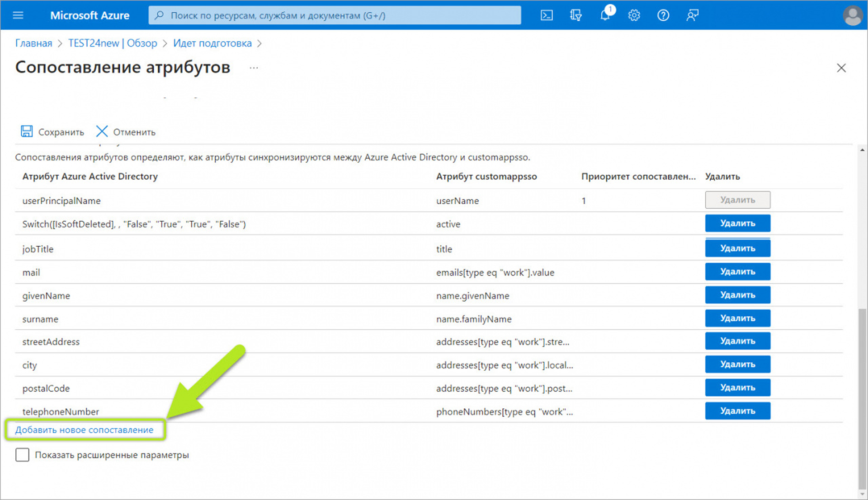
Task: Enable Показать расширенные параметры checkbox
Action: (22, 454)
